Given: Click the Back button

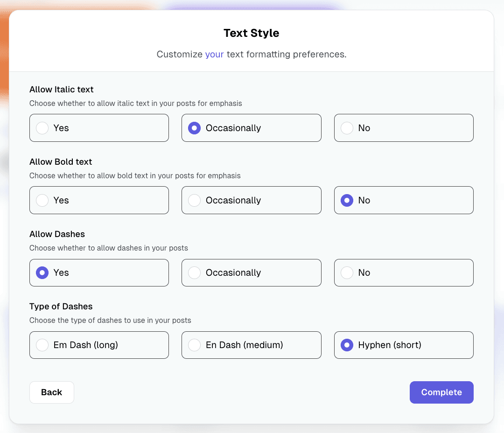Looking at the screenshot, I should click(51, 392).
